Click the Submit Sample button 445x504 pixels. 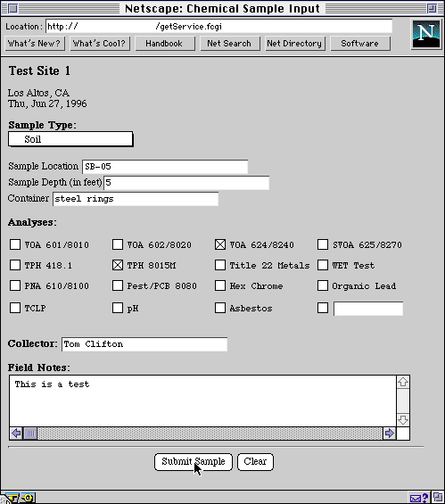194,462
